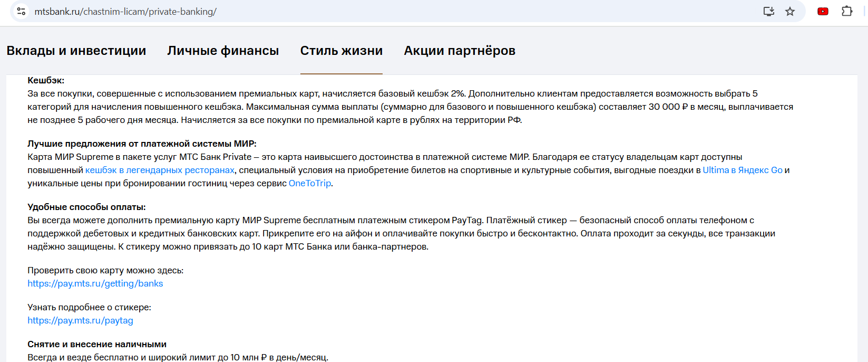Open the Extensions puzzle icon
This screenshot has width=868, height=362.
[x=847, y=11]
